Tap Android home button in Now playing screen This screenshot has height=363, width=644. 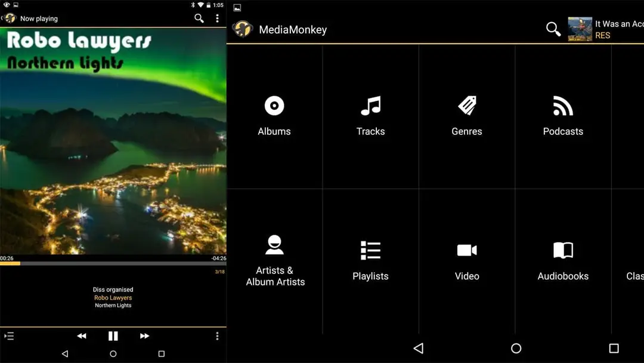click(x=113, y=353)
